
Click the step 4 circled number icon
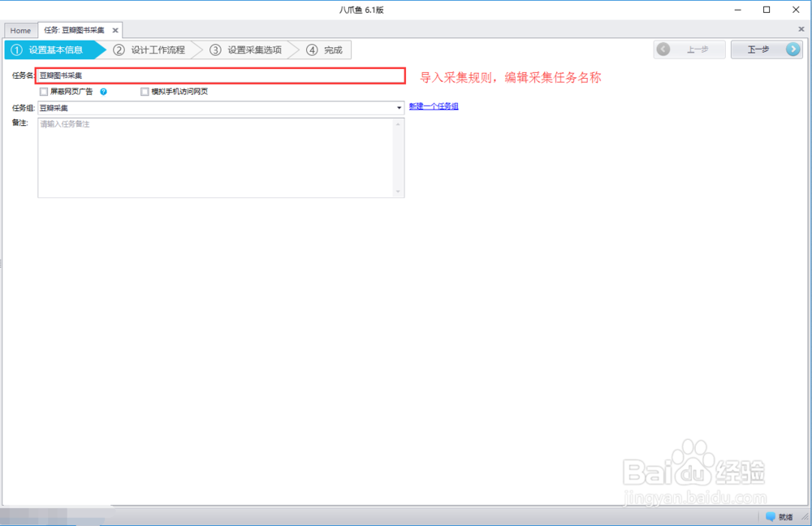tap(312, 50)
